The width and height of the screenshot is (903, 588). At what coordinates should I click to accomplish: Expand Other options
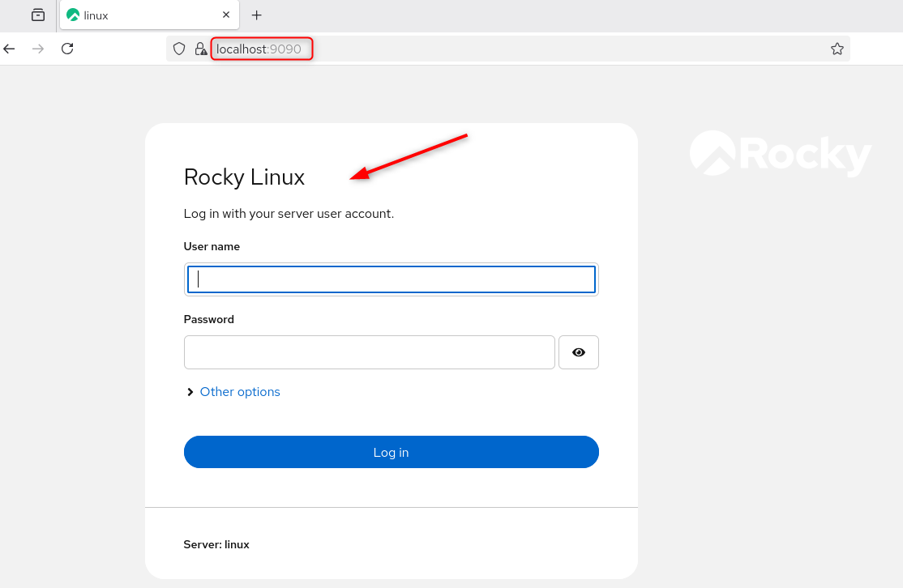point(233,392)
